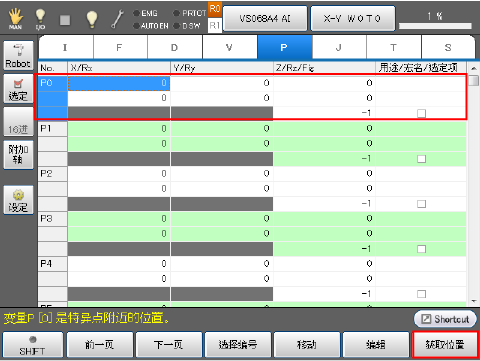
Task: Click the speed percentage bar
Action: (435, 26)
